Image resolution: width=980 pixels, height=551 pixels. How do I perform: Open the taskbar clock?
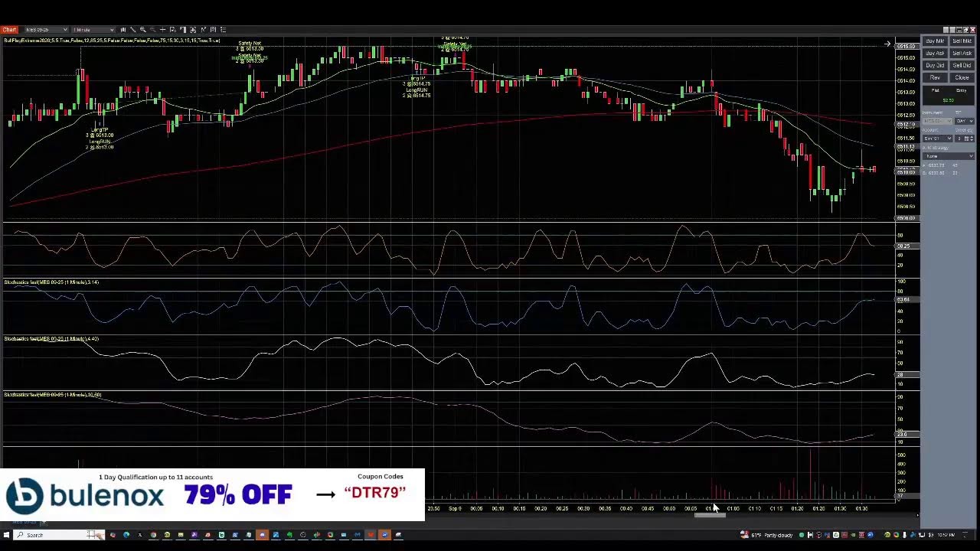946,535
